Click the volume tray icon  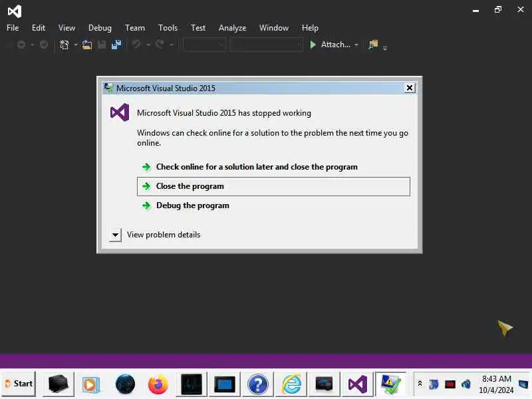466,384
